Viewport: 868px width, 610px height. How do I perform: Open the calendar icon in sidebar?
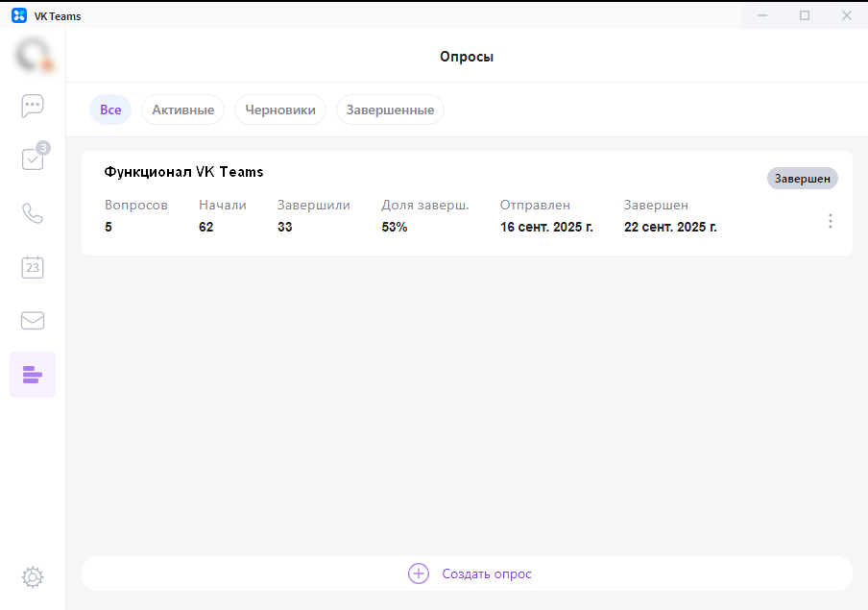click(x=33, y=267)
